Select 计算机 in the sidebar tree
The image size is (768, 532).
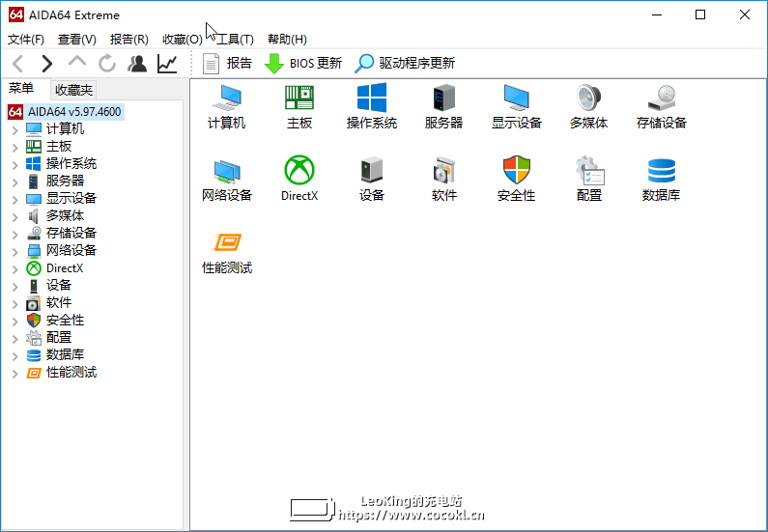pyautogui.click(x=65, y=129)
